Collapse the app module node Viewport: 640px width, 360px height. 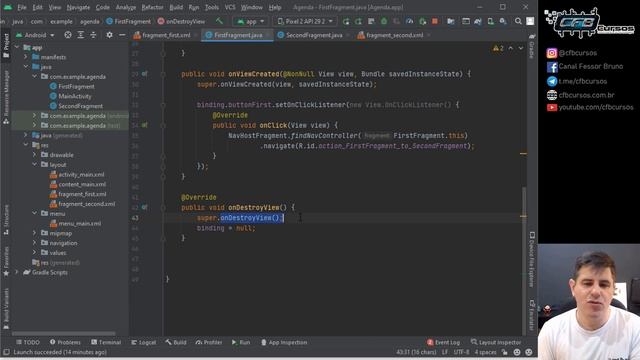click(x=17, y=47)
